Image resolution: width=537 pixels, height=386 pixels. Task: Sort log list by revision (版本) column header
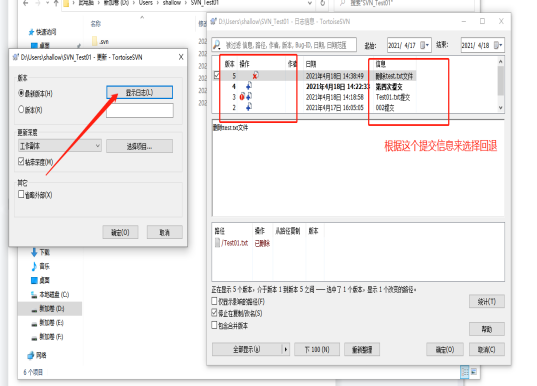click(229, 64)
